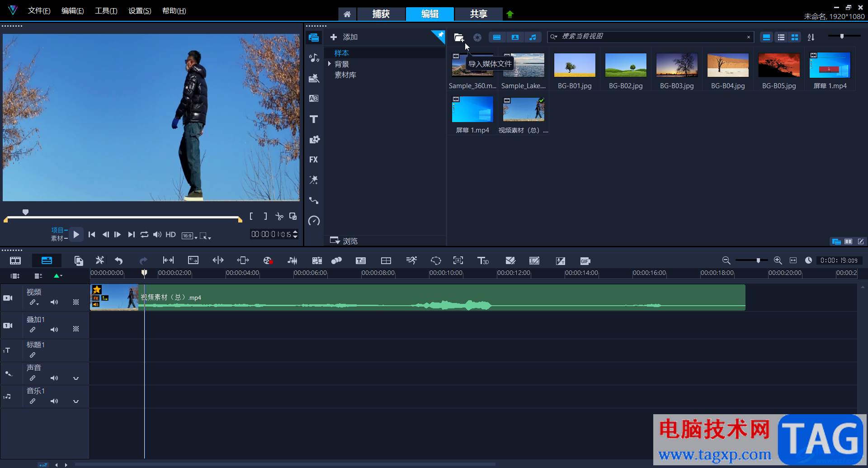
Task: Open the motion tracking runner icon
Action: (411, 260)
